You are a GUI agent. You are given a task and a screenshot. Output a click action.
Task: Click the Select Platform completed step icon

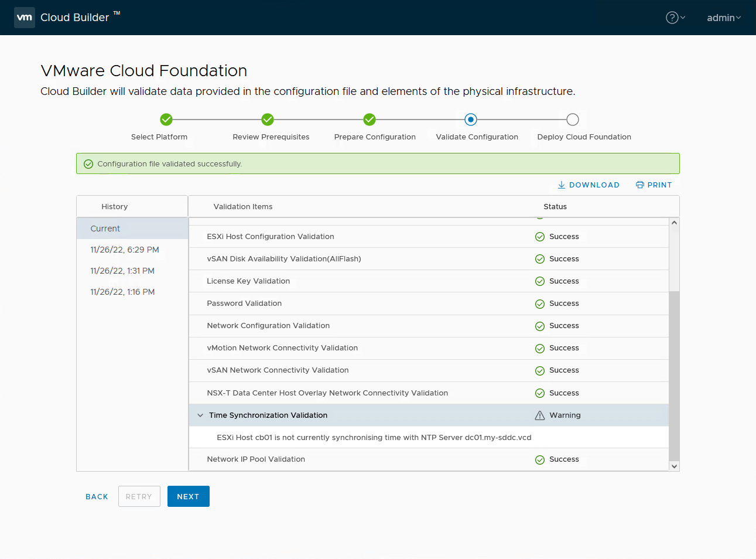[x=166, y=119]
